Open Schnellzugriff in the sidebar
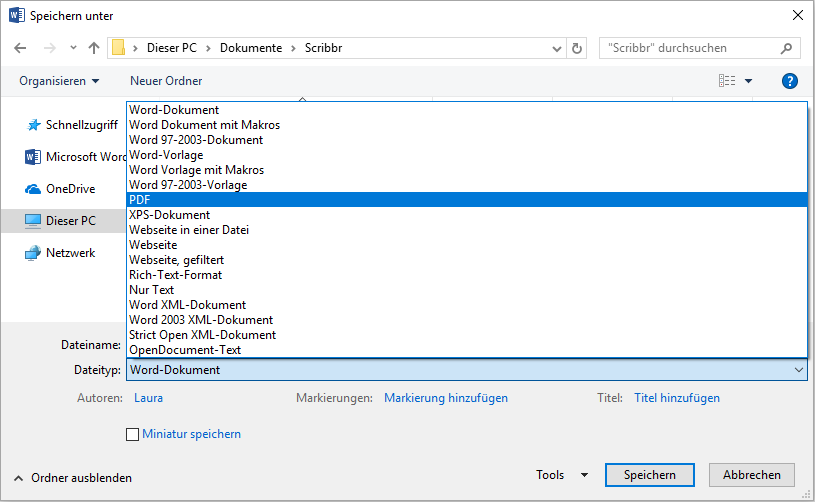This screenshot has width=815, height=502. click(72, 125)
